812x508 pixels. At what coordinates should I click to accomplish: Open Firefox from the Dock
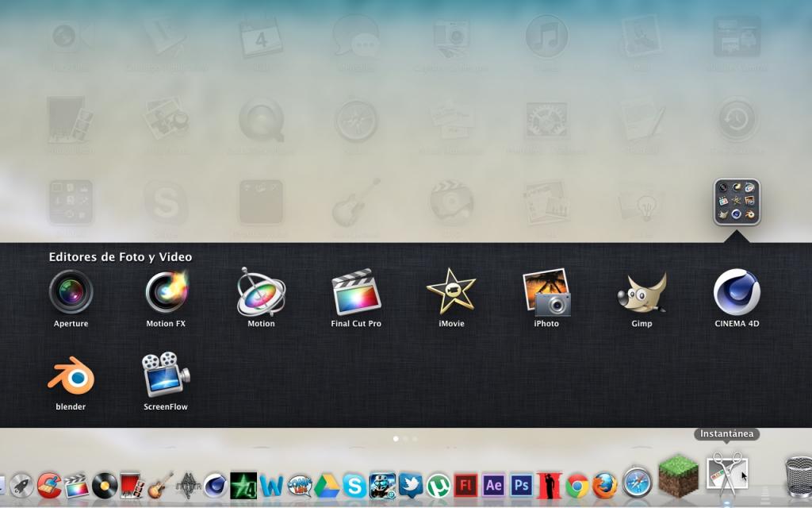pos(605,486)
